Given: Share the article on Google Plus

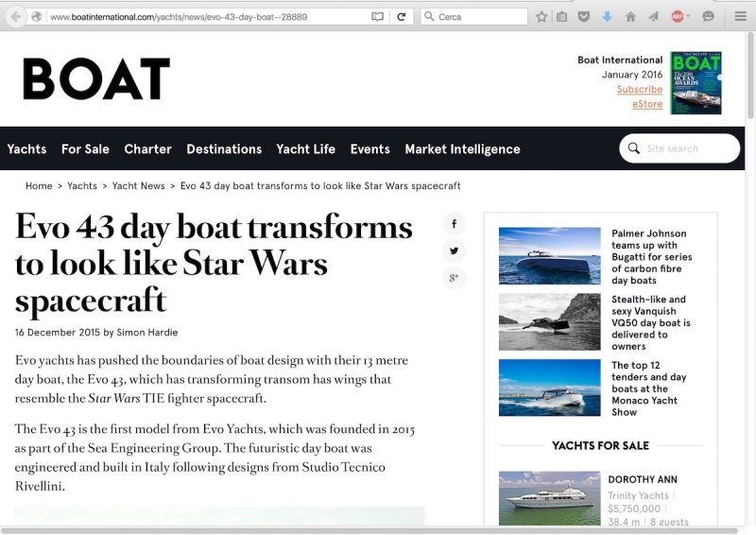Looking at the screenshot, I should [454, 277].
